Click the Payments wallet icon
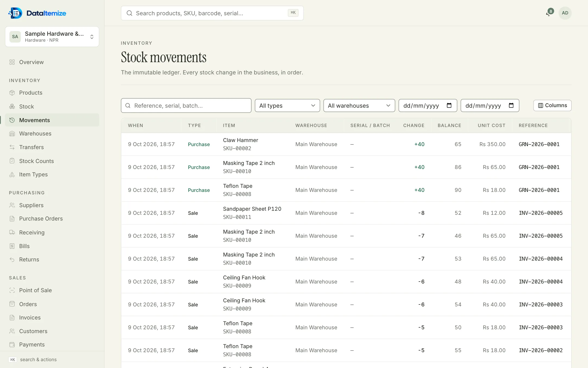Image resolution: width=588 pixels, height=368 pixels. pyautogui.click(x=12, y=345)
